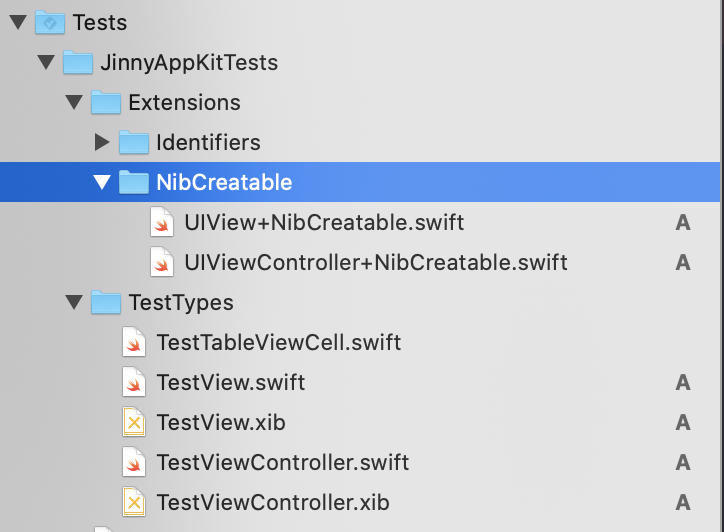Click the xib icon for TestViewController.xib
This screenshot has height=532, width=724.
pyautogui.click(x=134, y=502)
